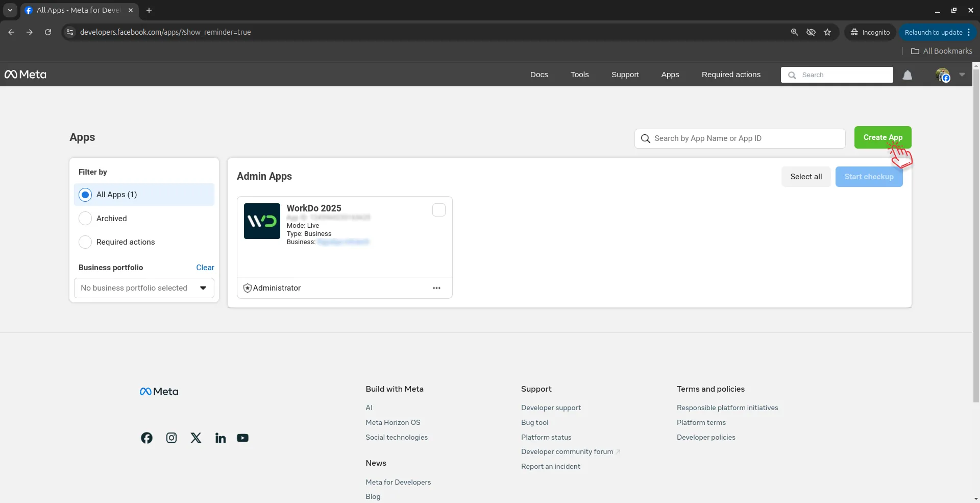Check the WorkDo 2025 app checkbox
The height and width of the screenshot is (503, 980).
pyautogui.click(x=439, y=210)
